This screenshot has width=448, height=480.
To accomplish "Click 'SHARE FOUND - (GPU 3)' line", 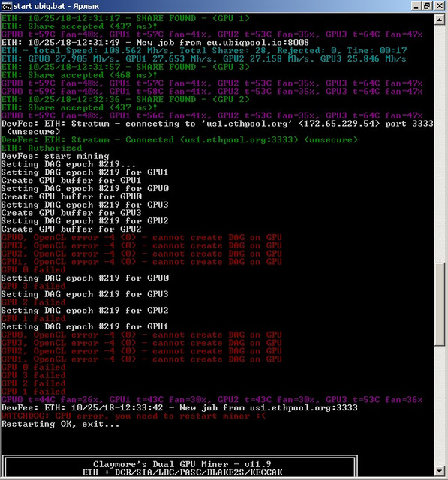I will pos(125,67).
